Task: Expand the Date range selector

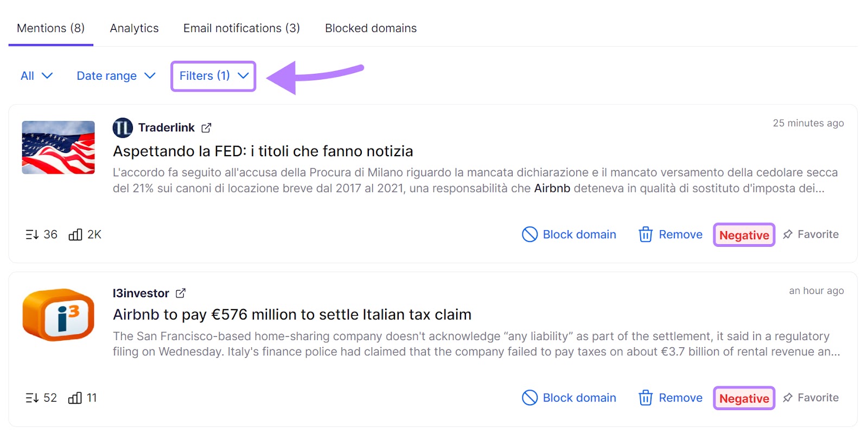Action: tap(115, 76)
